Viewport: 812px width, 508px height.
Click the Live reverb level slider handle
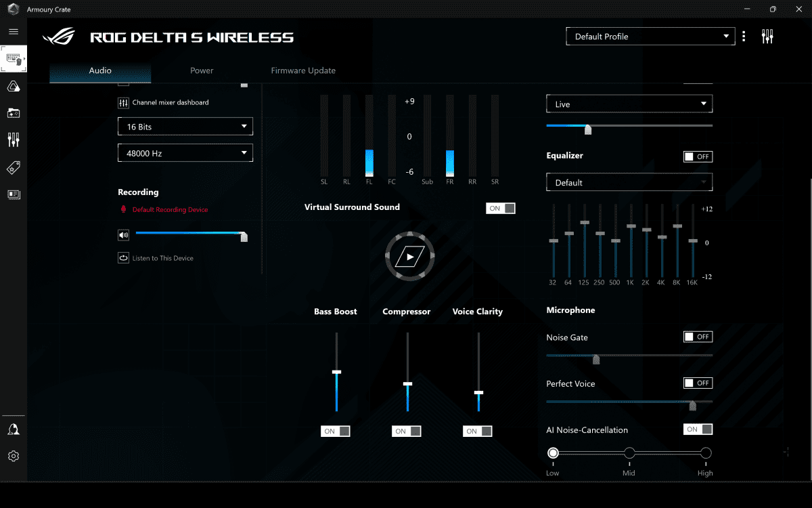point(588,129)
